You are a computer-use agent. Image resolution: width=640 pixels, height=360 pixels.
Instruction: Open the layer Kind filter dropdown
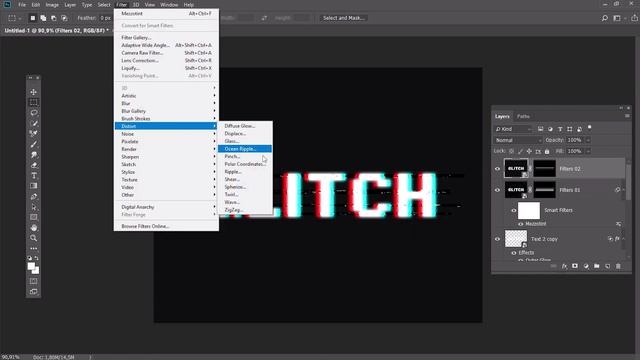pyautogui.click(x=513, y=129)
